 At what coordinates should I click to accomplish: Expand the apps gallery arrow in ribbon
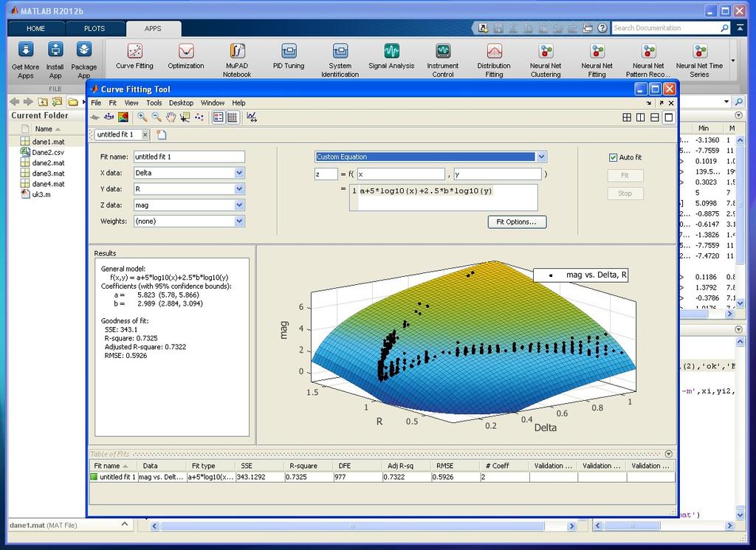point(733,61)
